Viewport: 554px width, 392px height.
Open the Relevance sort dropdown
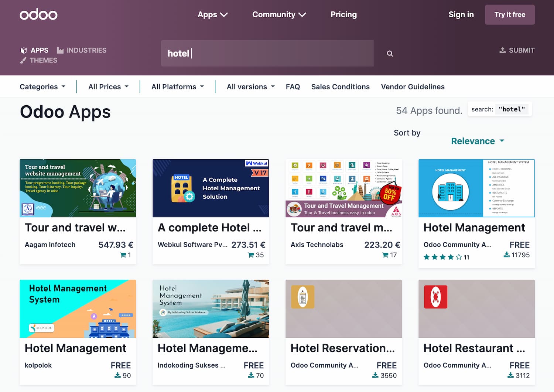point(478,141)
